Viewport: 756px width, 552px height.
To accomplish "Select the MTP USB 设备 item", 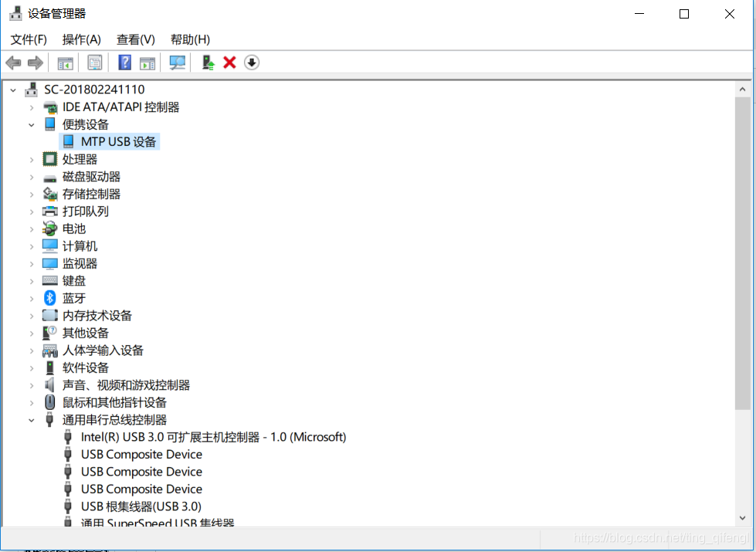I will click(118, 142).
